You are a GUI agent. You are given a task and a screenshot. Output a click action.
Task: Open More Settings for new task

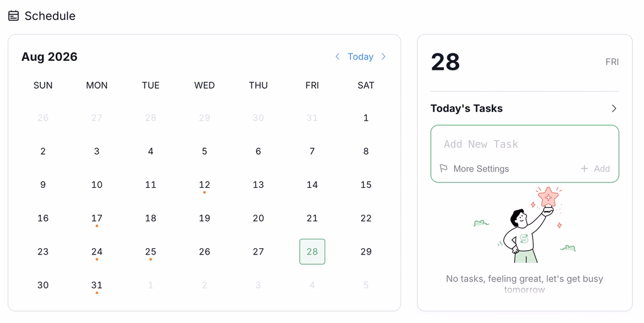click(x=481, y=168)
